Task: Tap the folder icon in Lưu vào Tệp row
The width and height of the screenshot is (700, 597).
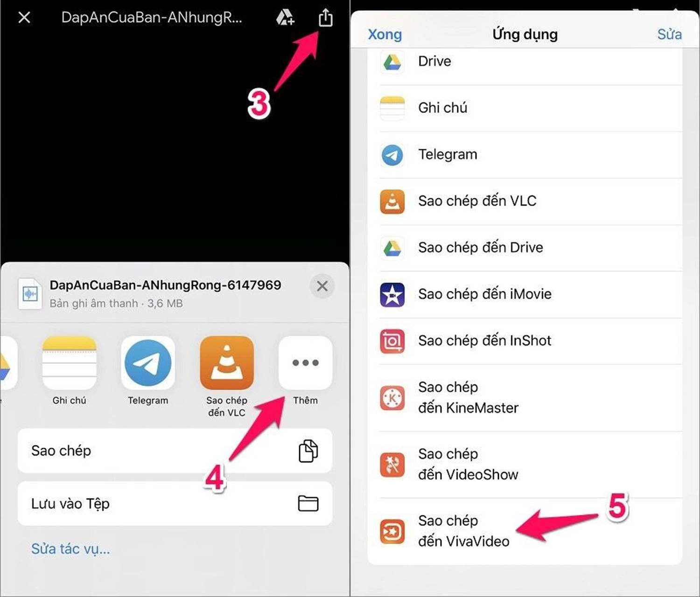Action: click(x=308, y=504)
